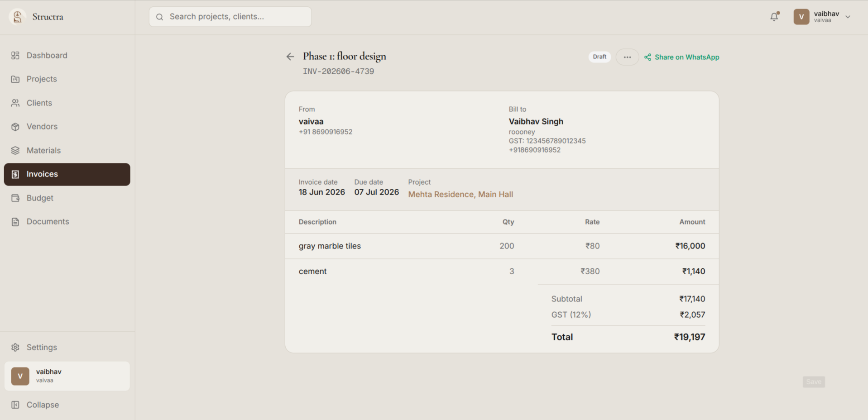Click the ₹2,057 GST amount
Screen dimensions: 868x420
pyautogui.click(x=692, y=315)
